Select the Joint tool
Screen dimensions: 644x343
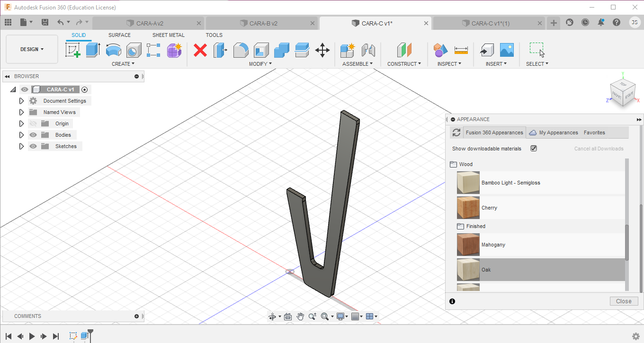pyautogui.click(x=368, y=50)
